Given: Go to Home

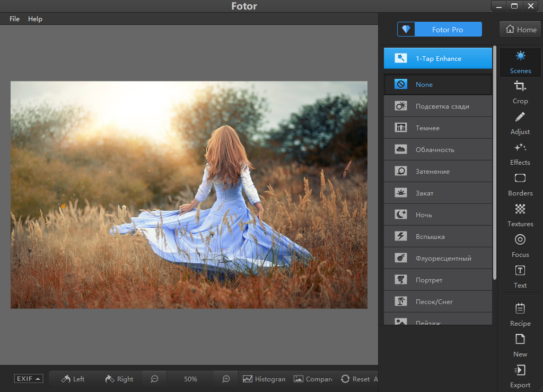Looking at the screenshot, I should (x=520, y=30).
